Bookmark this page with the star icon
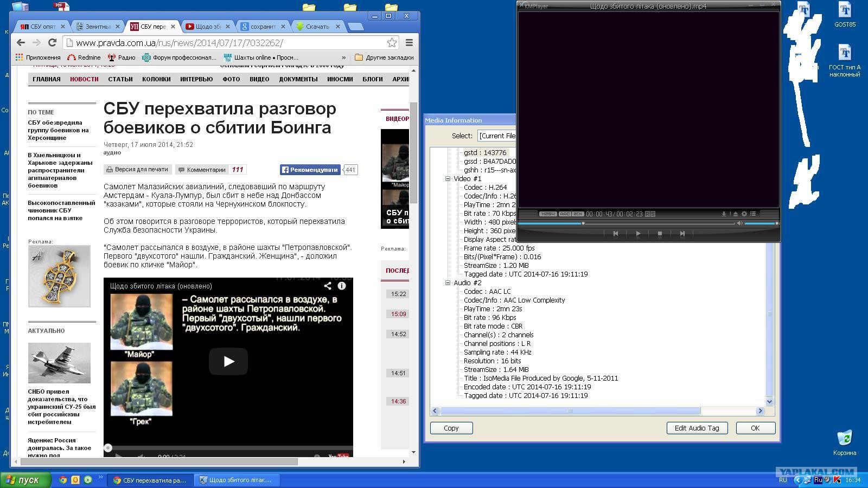The height and width of the screenshot is (488, 868). click(x=392, y=43)
